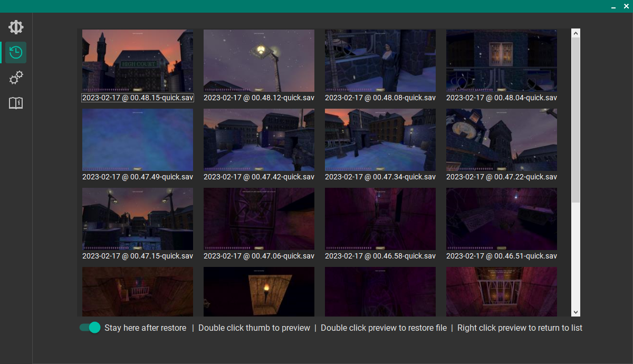Select thumbnail for 00.48.15-quick.sav
This screenshot has height=364, width=633.
(x=138, y=61)
